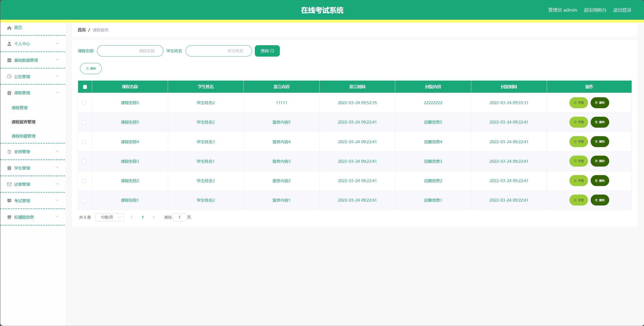Check the row with 留言内容3
The width and height of the screenshot is (644, 326).
84,161
